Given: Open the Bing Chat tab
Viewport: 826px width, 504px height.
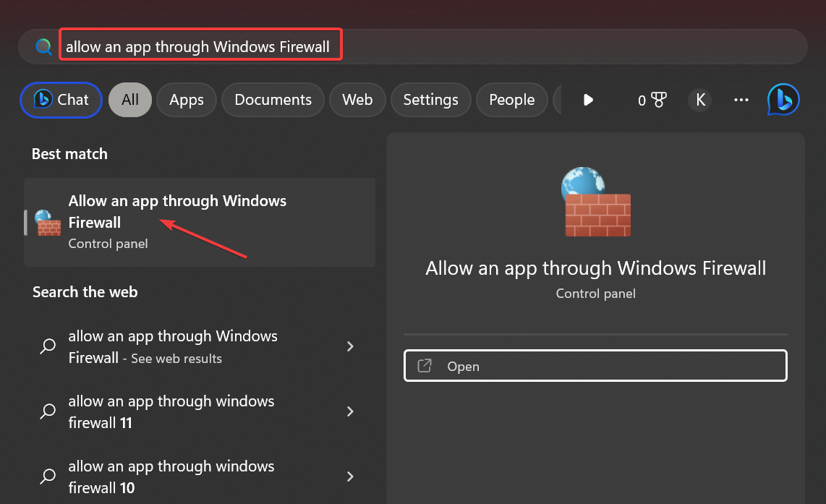Looking at the screenshot, I should (x=61, y=100).
